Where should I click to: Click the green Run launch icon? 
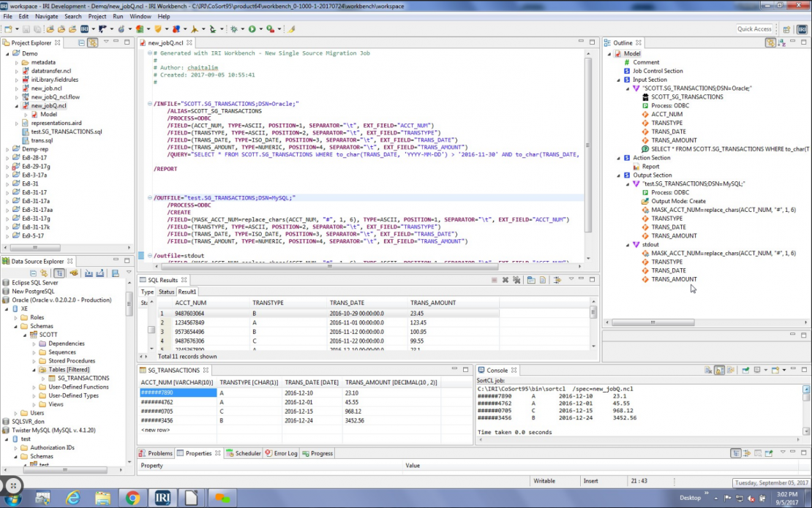[252, 29]
